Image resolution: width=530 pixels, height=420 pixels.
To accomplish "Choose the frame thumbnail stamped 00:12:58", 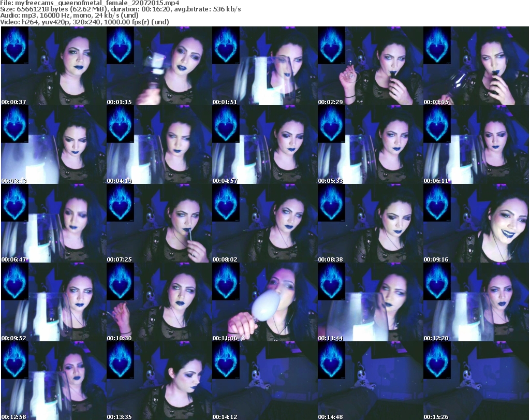I will click(53, 381).
